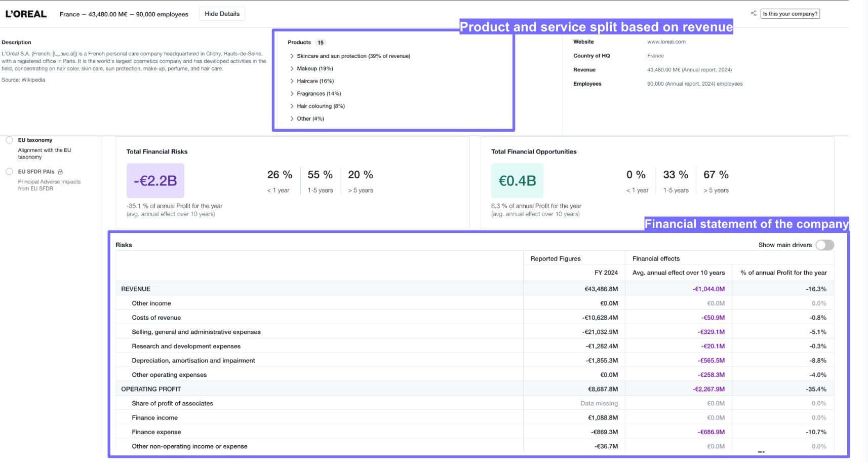Expand the Other (4%) product row
Image resolution: width=868 pixels, height=462 pixels.
click(x=292, y=119)
